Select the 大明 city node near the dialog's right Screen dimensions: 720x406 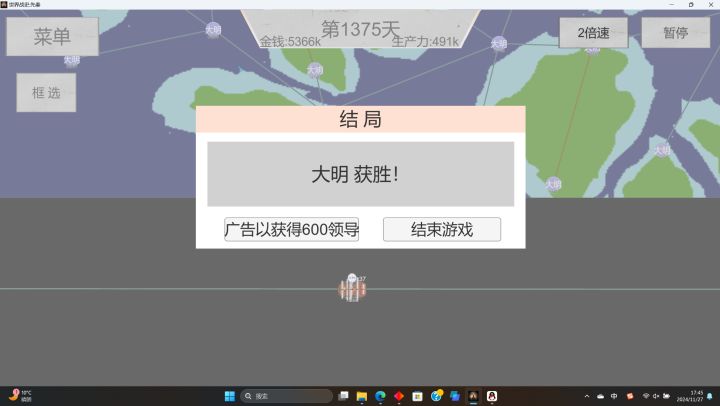click(553, 184)
